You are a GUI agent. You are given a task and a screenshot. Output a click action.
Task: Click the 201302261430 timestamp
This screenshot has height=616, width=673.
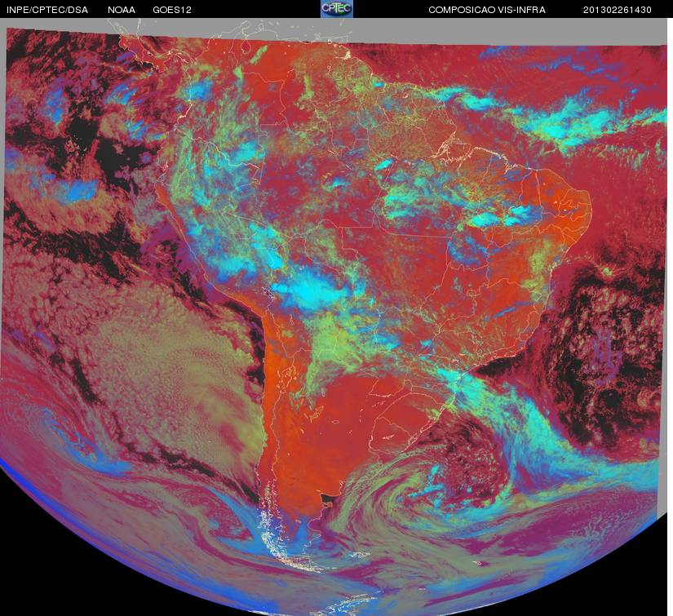coord(618,10)
